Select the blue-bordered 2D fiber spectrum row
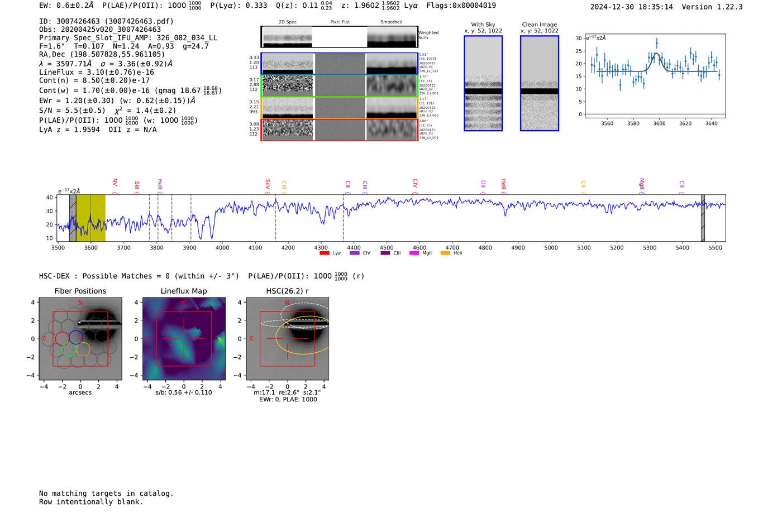This screenshot has height=532, width=782. point(340,64)
